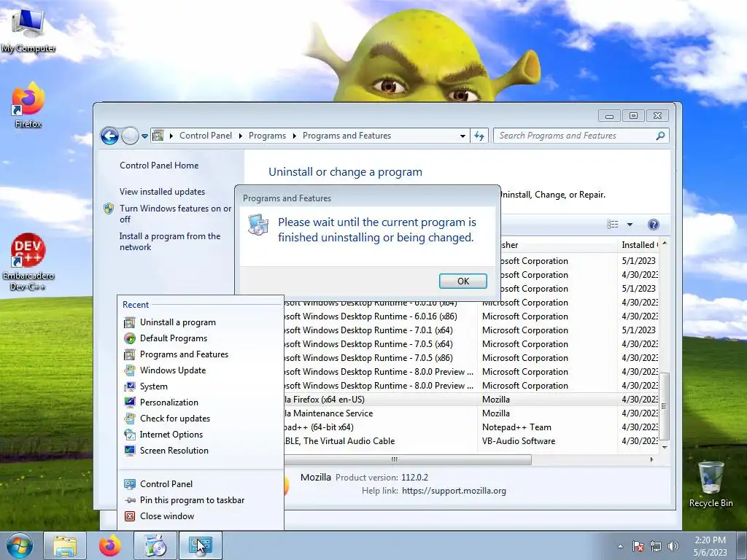
Task: Expand arrow before Control Panel breadcrumb
Action: click(x=171, y=136)
